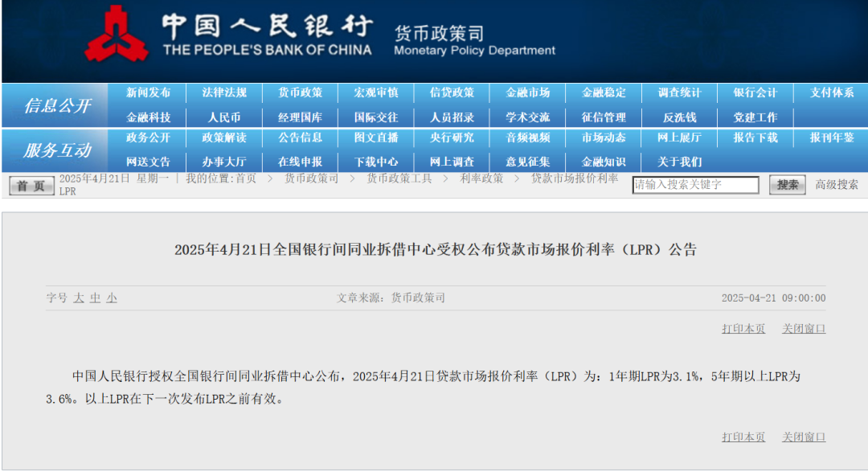The width and height of the screenshot is (868, 472).
Task: Follow breadcrumb link 利率政策
Action: [x=481, y=179]
